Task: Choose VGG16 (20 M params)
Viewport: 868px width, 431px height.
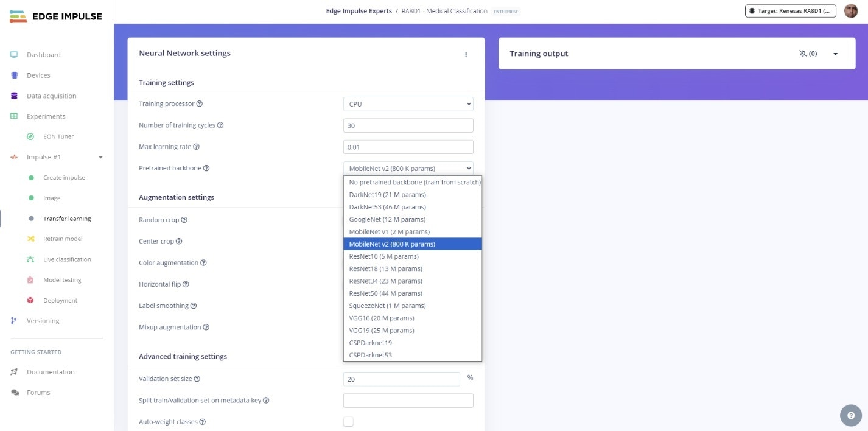Action: [413, 318]
